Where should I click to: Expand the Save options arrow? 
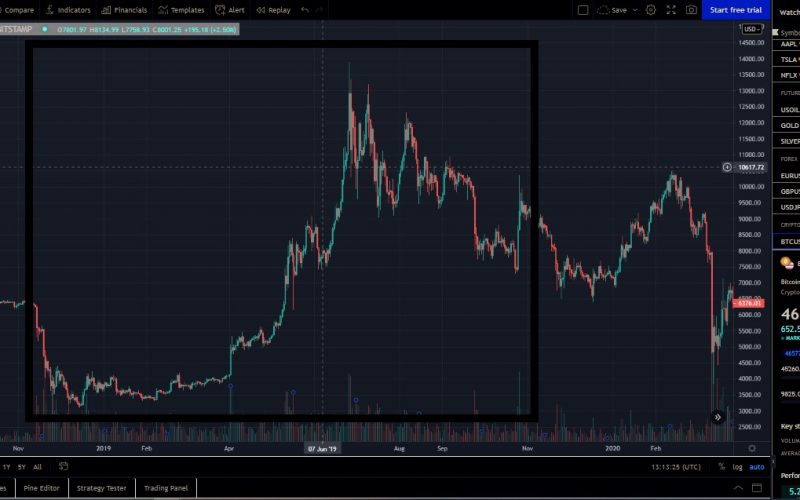[x=635, y=10]
